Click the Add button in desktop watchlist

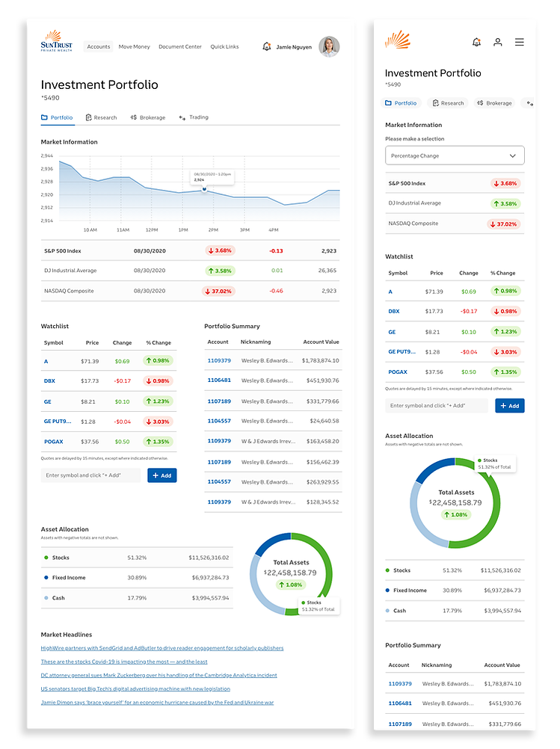[162, 475]
